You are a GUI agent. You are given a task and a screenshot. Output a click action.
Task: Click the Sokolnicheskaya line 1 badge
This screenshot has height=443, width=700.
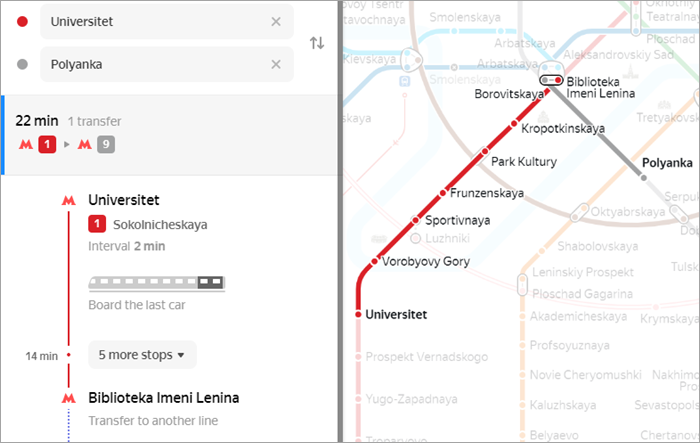(97, 224)
